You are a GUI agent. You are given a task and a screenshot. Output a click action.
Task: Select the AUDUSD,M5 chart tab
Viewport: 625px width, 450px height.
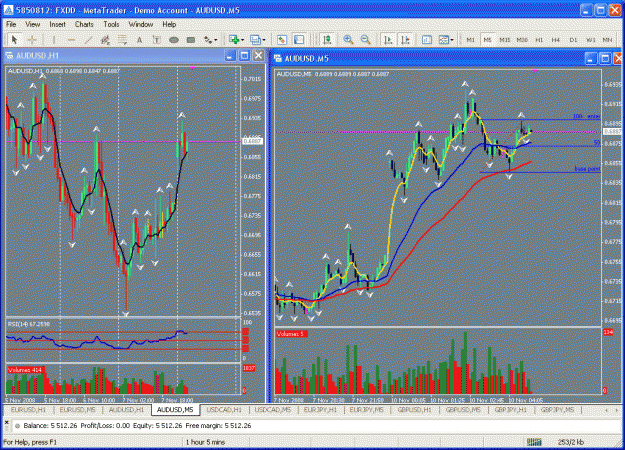pos(175,410)
